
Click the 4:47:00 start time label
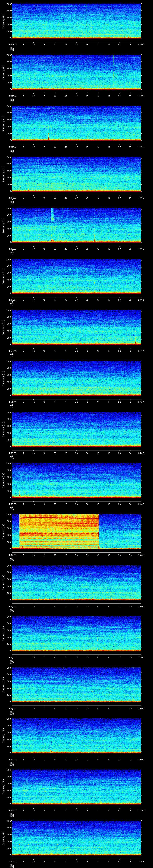tap(12, 198)
